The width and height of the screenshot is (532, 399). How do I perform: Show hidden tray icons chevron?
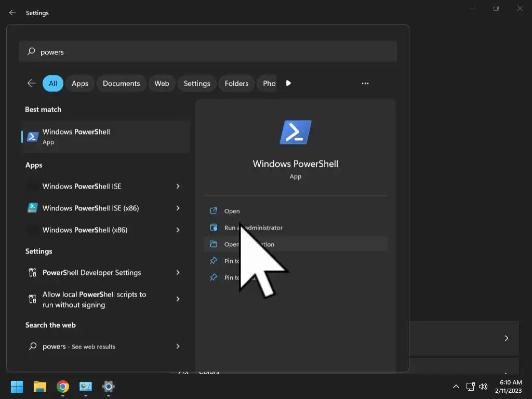(456, 387)
